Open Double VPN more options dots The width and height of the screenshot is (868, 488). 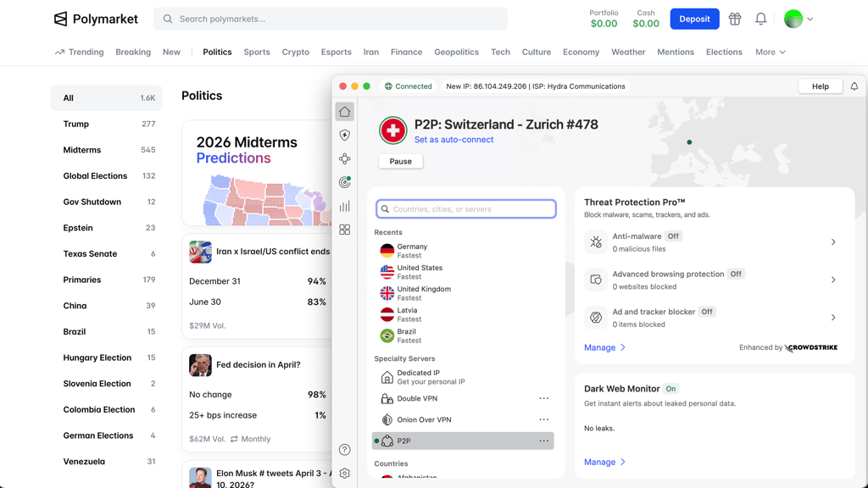[x=543, y=398]
